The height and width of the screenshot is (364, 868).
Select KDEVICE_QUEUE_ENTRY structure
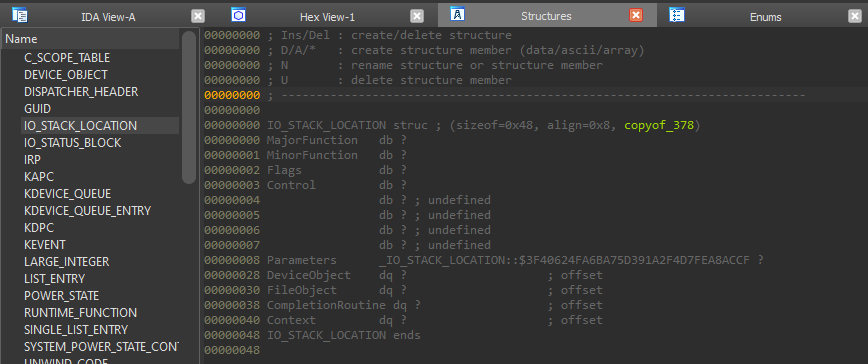87,211
